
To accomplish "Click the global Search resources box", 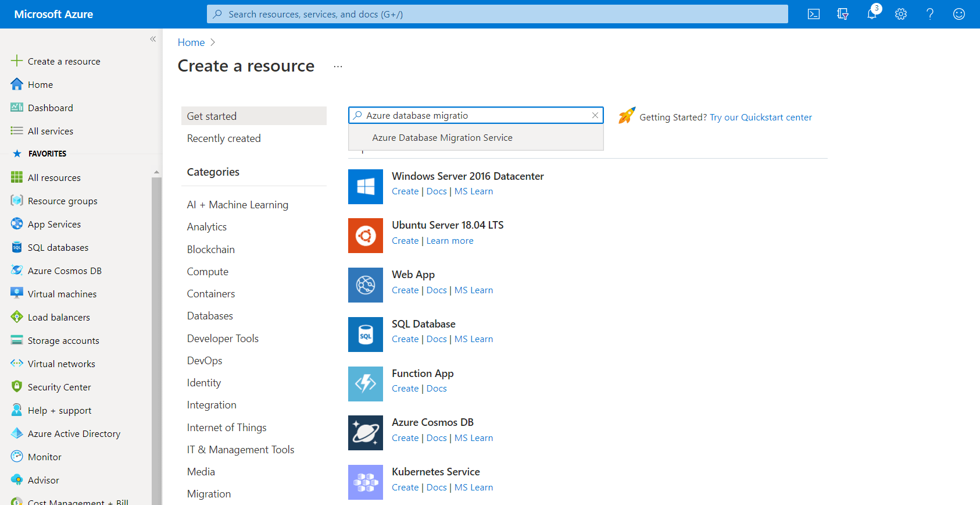I will pyautogui.click(x=498, y=14).
